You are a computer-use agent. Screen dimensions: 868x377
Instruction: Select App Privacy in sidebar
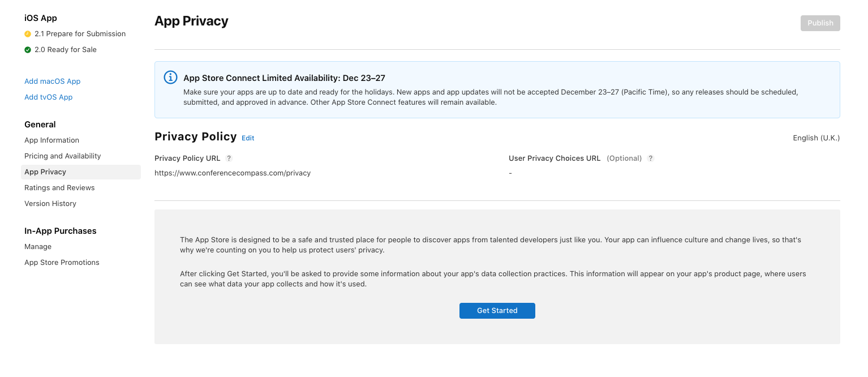[81, 172]
